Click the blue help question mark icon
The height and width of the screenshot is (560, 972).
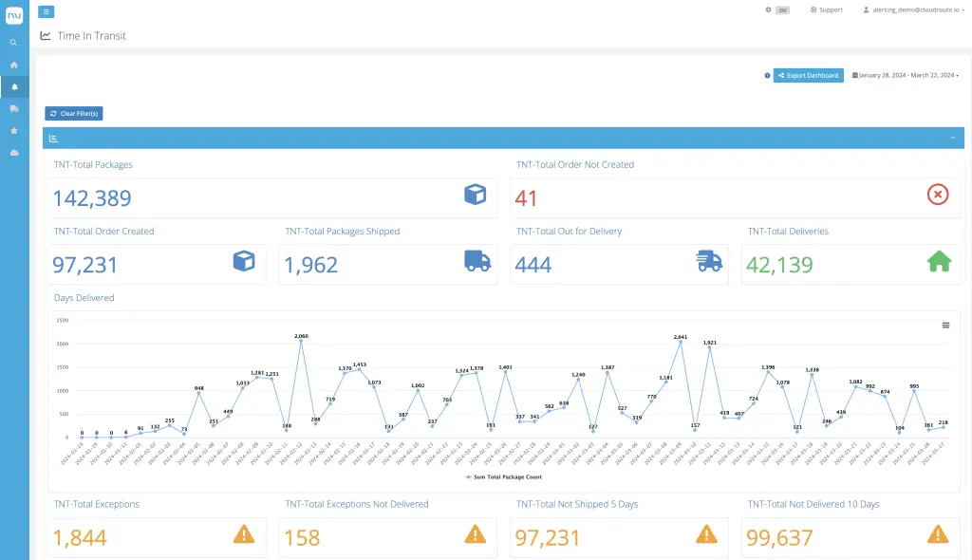pos(767,75)
